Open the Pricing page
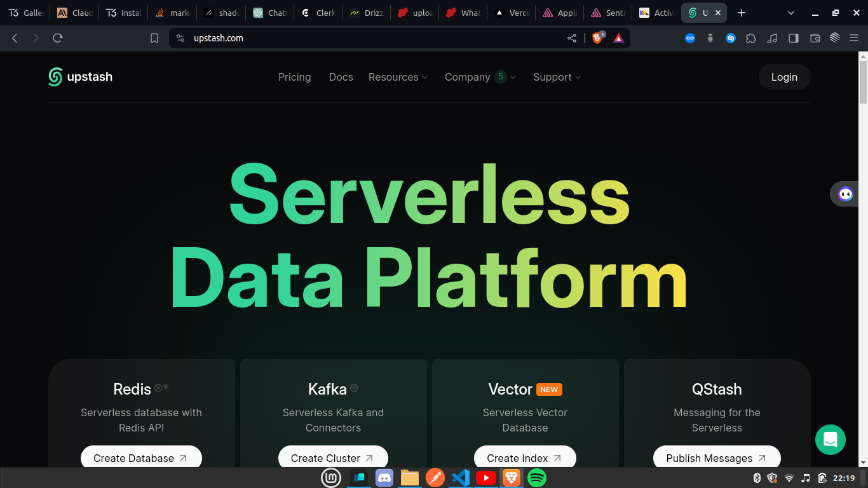The width and height of the screenshot is (868, 488). [295, 77]
